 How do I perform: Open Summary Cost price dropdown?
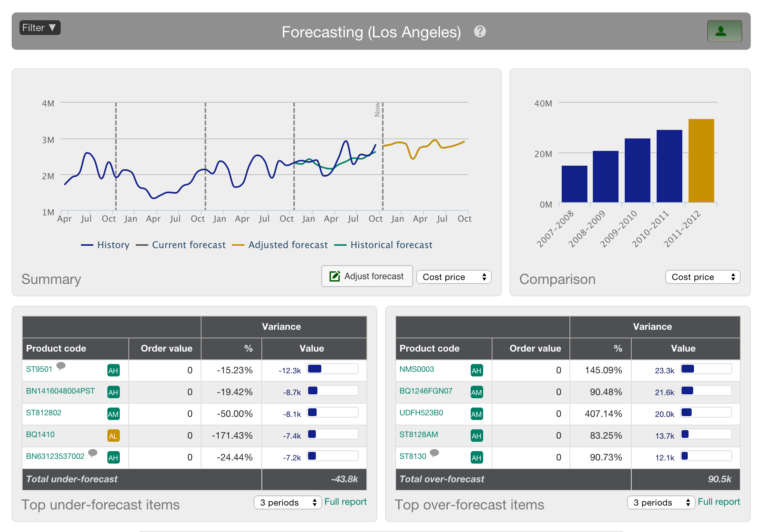pos(454,277)
